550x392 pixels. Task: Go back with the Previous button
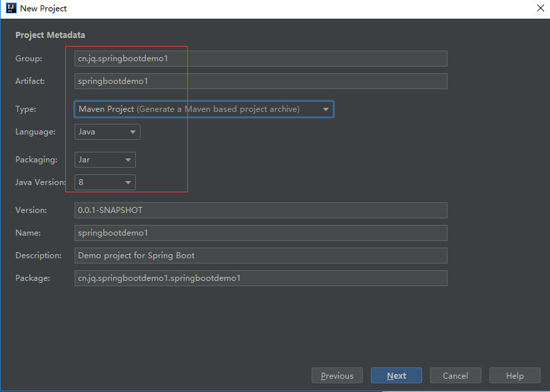point(337,375)
